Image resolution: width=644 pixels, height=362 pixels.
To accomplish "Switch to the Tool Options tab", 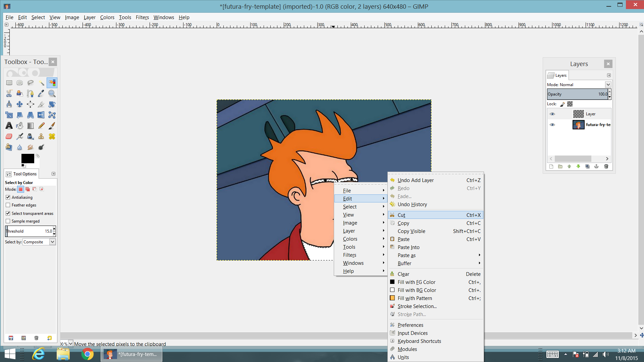I will point(21,174).
